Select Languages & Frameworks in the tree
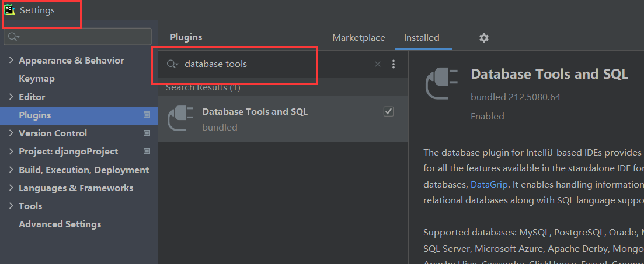Image resolution: width=644 pixels, height=264 pixels. (x=76, y=188)
